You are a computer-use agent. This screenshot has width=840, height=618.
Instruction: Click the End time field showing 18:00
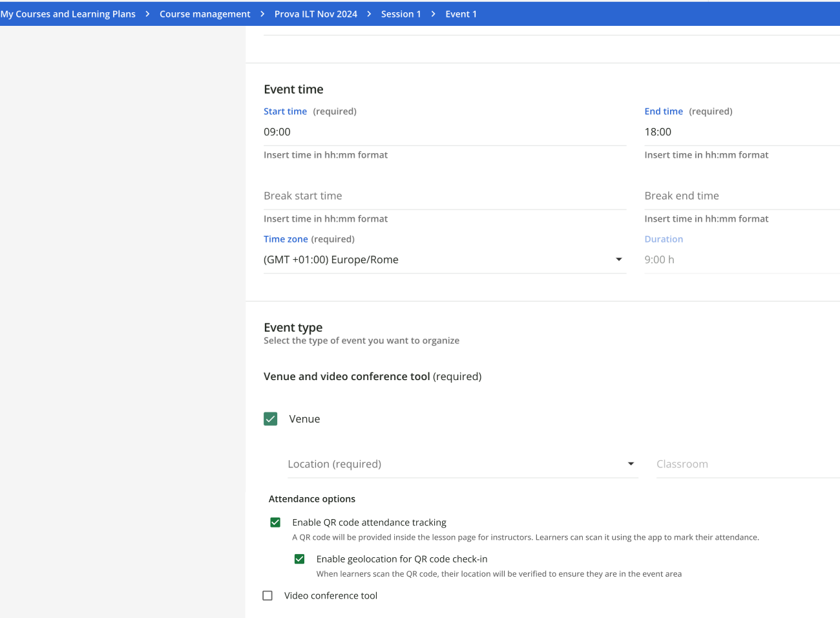click(740, 132)
